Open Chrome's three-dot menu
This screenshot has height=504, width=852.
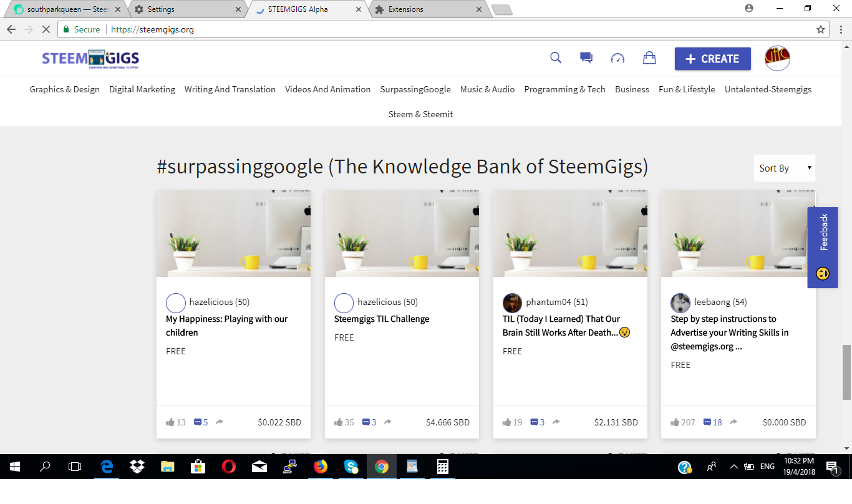coord(840,29)
